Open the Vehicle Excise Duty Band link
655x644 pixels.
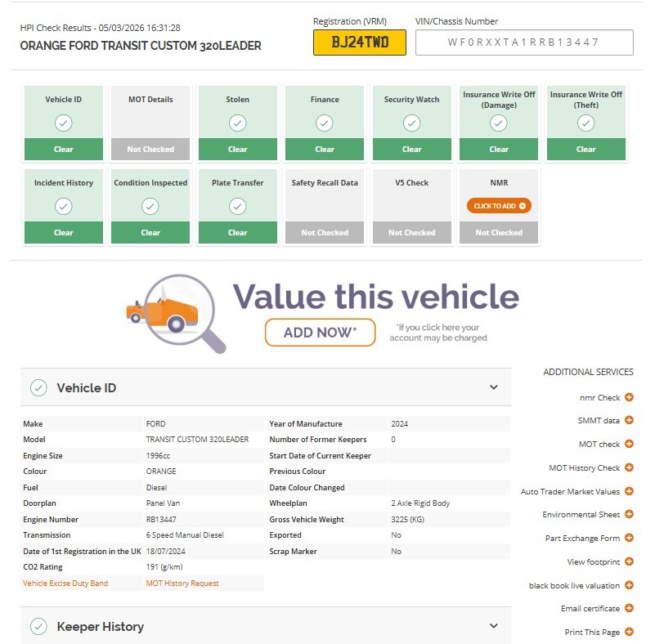[x=65, y=583]
